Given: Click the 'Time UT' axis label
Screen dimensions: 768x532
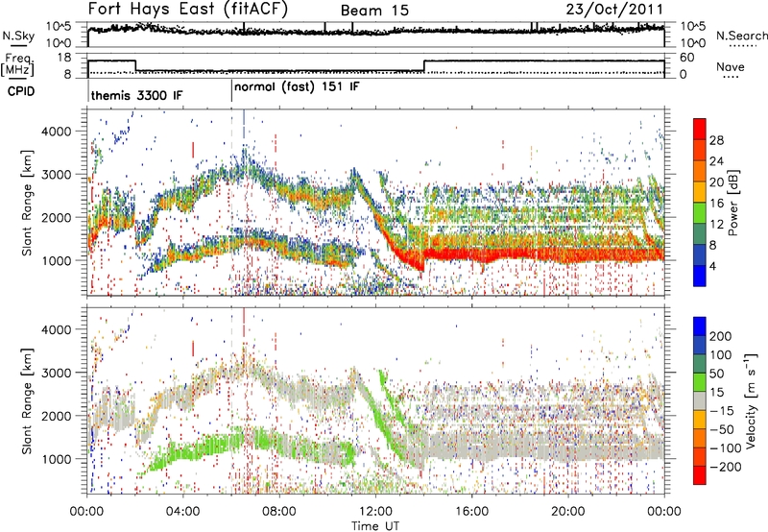Looking at the screenshot, I should tap(375, 525).
